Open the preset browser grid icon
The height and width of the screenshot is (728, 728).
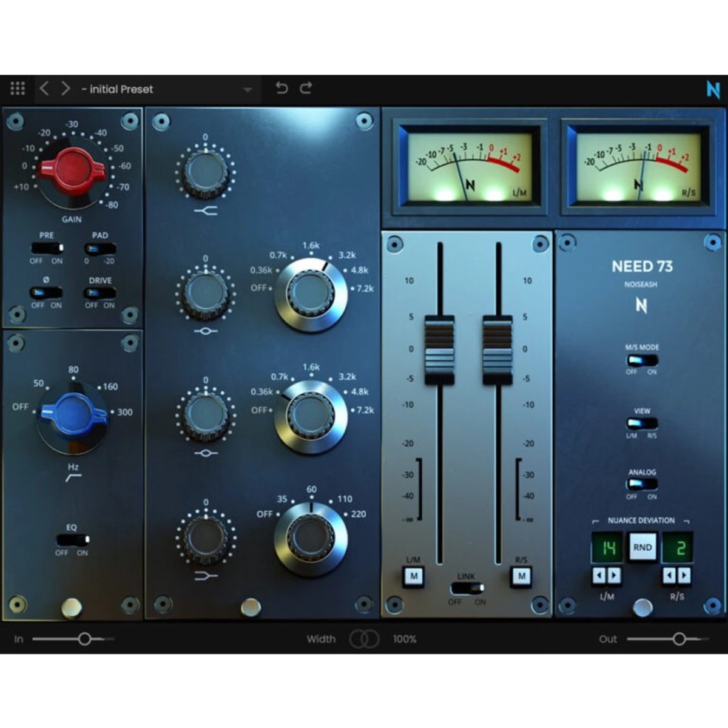pos(18,89)
